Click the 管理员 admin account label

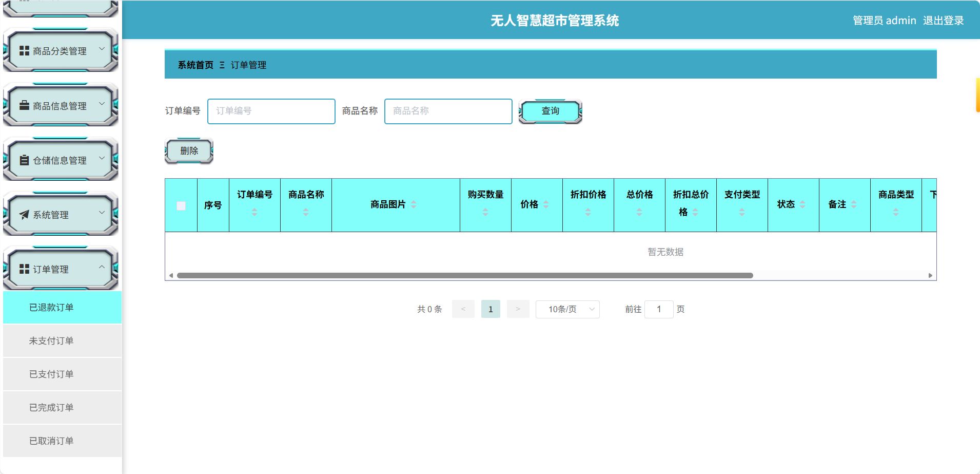coord(884,21)
